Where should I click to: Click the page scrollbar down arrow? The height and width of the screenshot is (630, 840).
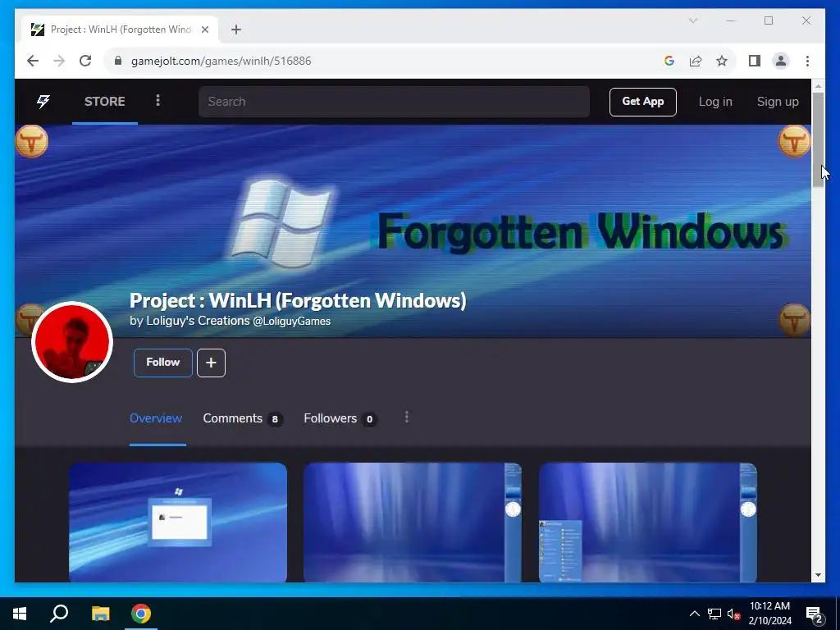(818, 575)
